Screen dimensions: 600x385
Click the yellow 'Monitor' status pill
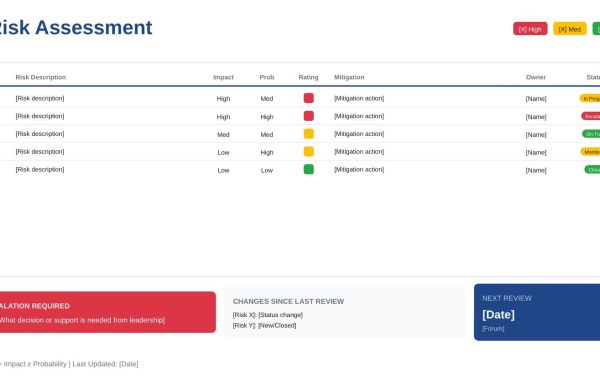[590, 152]
